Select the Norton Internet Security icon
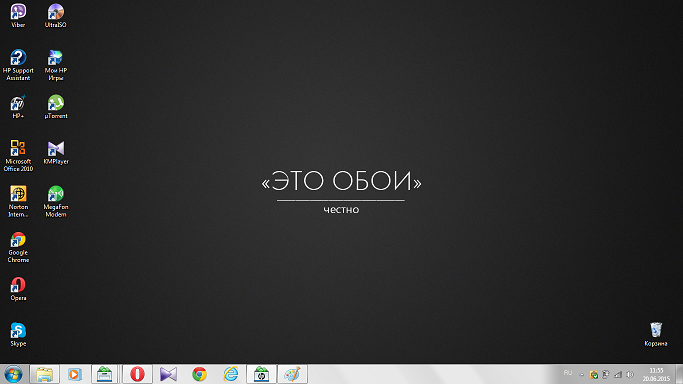This screenshot has height=384, width=683. tap(18, 202)
